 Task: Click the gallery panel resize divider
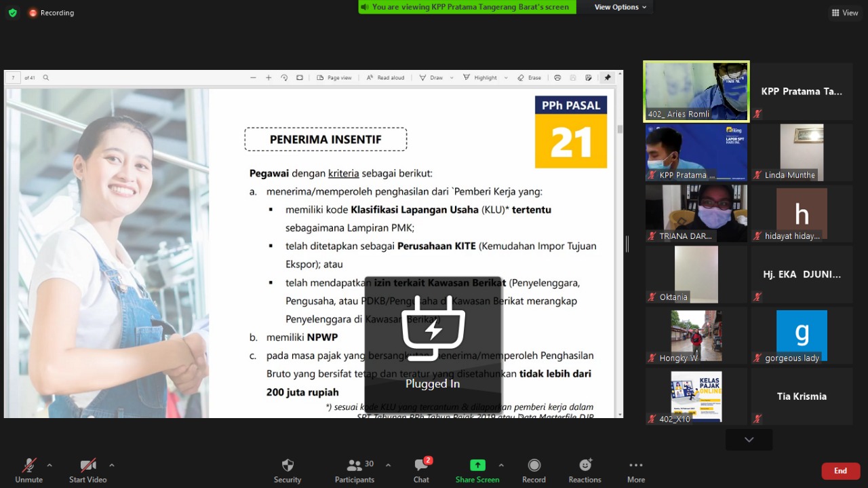pyautogui.click(x=627, y=244)
